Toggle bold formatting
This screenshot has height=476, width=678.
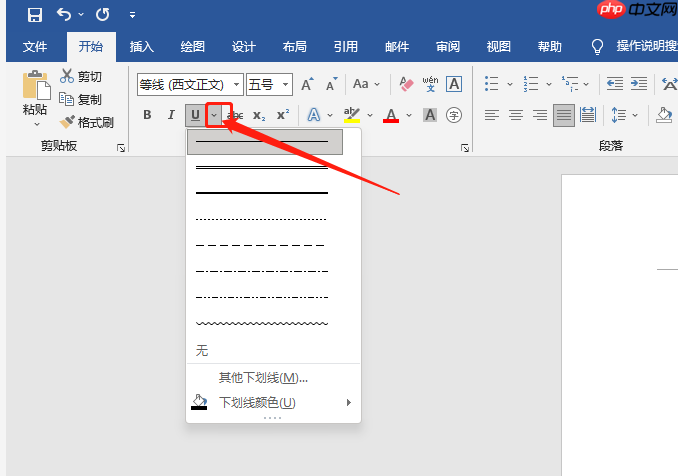point(147,115)
